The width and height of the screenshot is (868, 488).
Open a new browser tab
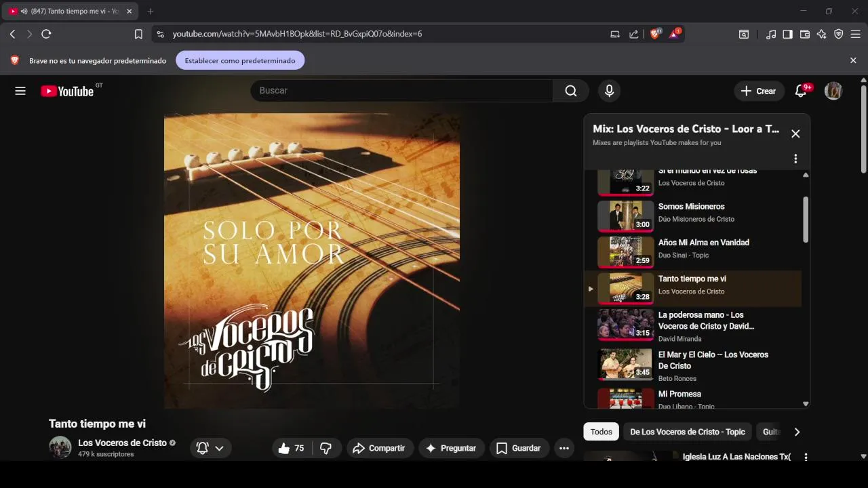(x=150, y=12)
